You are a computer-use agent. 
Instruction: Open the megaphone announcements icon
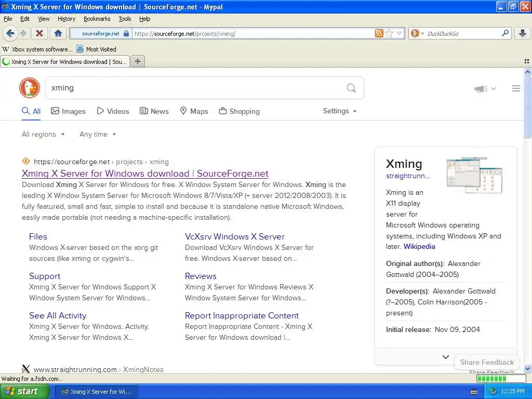tap(481, 88)
